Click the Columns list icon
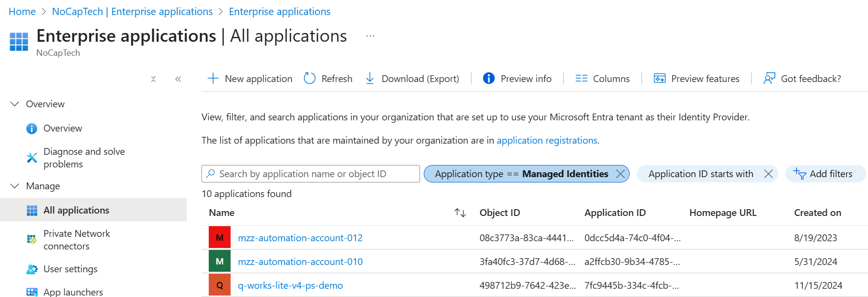The width and height of the screenshot is (868, 297). click(582, 79)
